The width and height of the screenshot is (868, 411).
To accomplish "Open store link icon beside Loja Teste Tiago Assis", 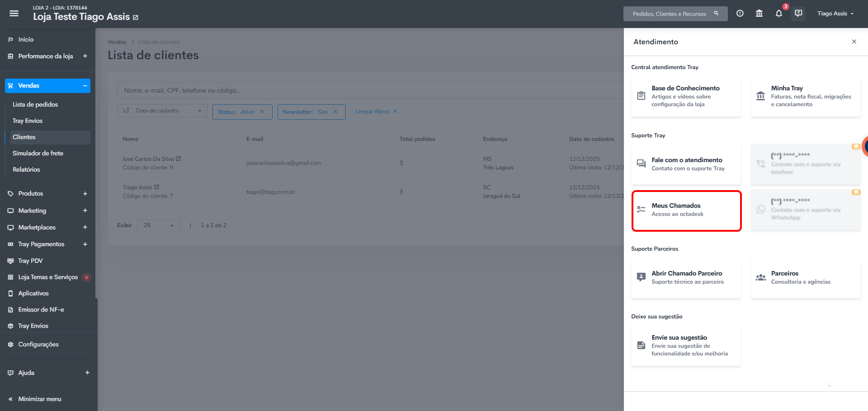I will coord(136,18).
